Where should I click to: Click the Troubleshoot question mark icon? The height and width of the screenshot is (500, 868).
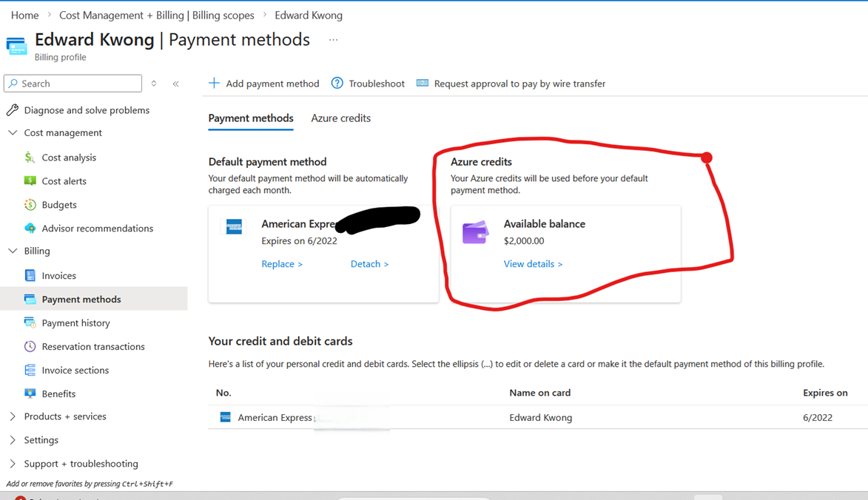click(337, 83)
